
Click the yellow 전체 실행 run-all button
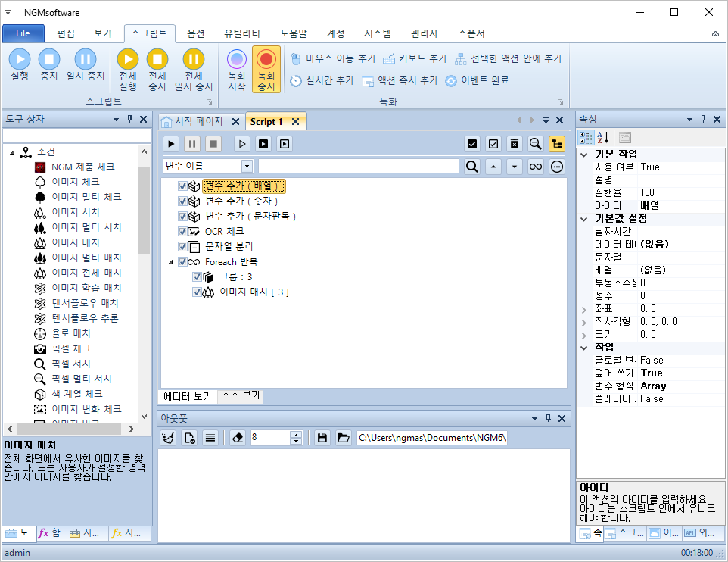(128, 70)
